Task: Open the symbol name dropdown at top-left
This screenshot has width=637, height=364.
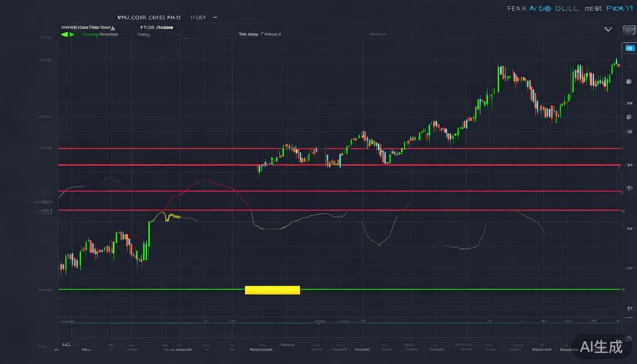Action: tap(89, 27)
